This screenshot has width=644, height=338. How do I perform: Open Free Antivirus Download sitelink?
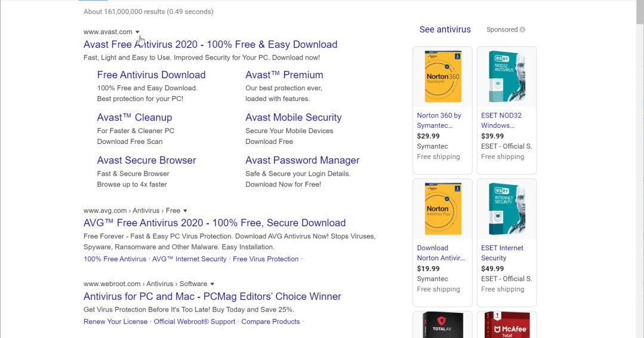[151, 75]
